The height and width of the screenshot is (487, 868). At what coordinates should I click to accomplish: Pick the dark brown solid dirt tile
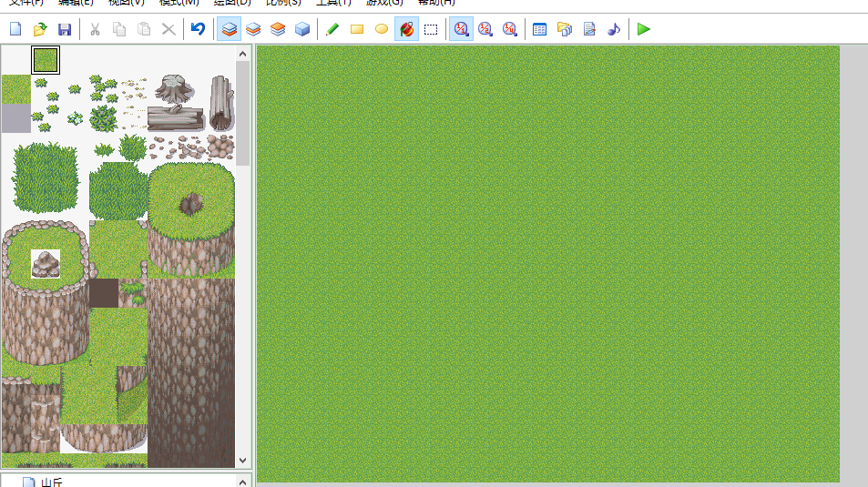[x=104, y=293]
